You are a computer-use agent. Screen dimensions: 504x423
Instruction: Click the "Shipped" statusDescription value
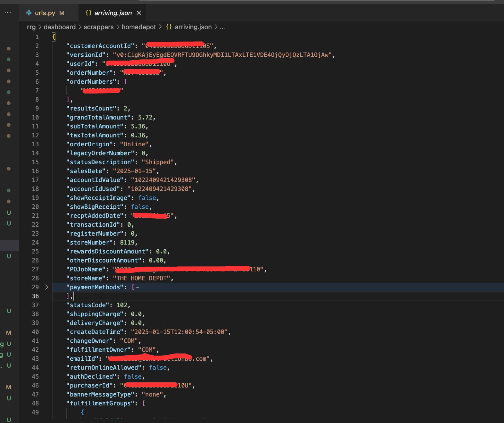[157, 162]
